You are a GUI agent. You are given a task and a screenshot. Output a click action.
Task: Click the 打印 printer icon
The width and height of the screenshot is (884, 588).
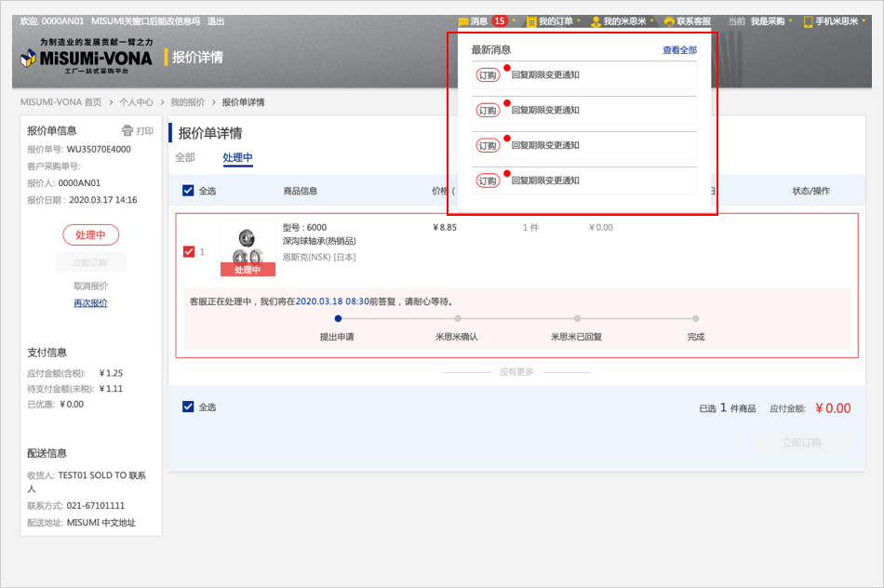[x=128, y=131]
